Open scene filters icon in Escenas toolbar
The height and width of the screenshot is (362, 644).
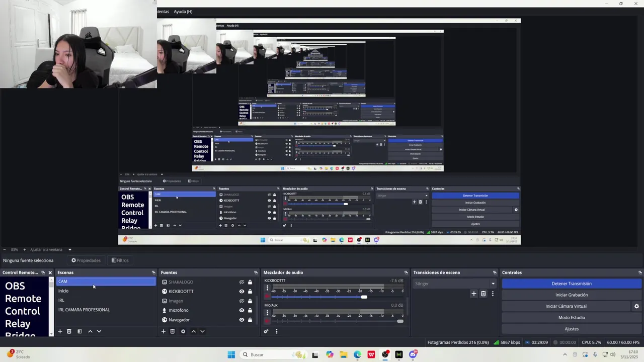79,331
